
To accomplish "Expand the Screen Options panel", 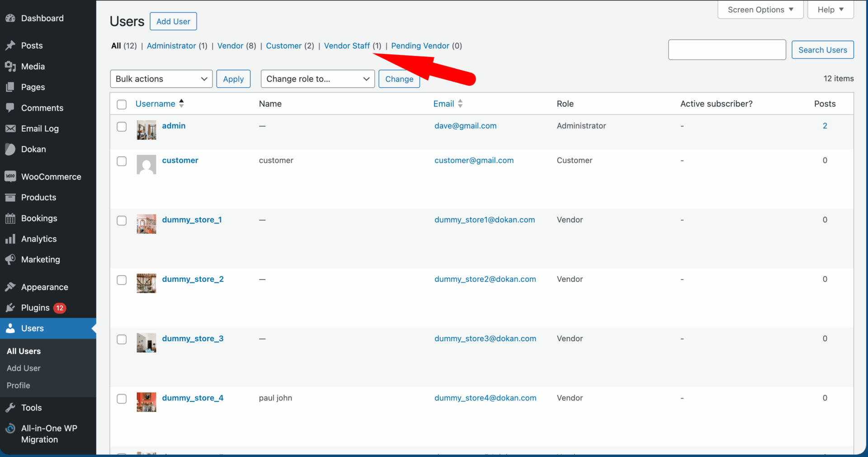I will (x=759, y=9).
